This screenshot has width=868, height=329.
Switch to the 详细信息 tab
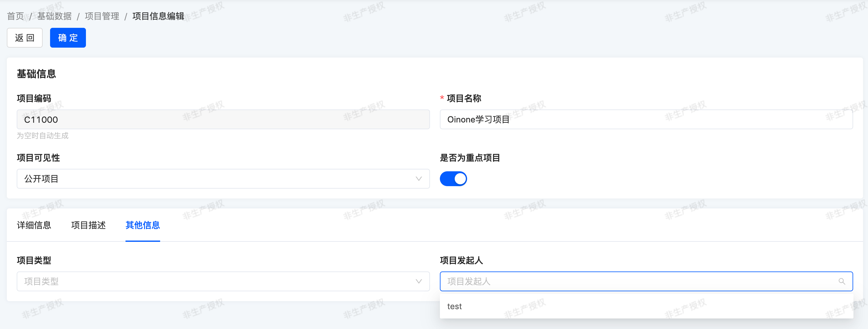pyautogui.click(x=34, y=225)
